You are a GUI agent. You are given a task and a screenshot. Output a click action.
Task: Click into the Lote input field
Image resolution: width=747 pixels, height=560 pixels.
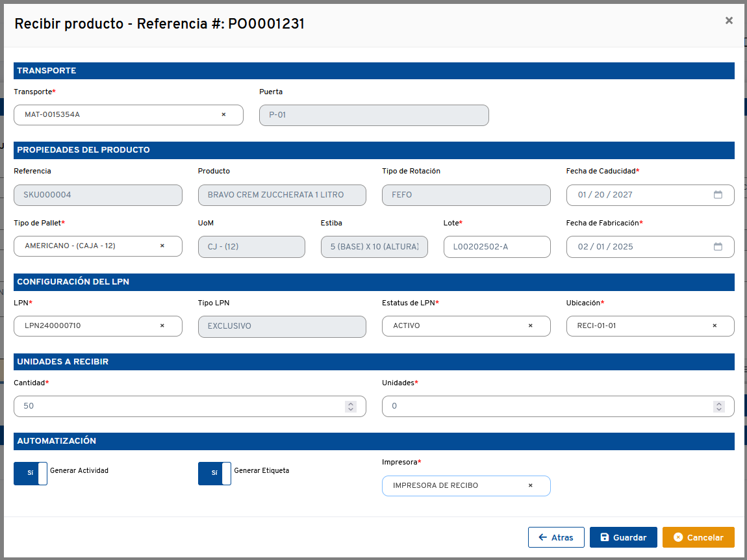coord(496,247)
